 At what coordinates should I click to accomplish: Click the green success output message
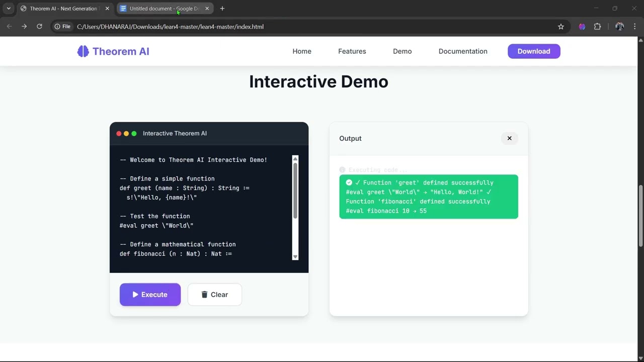429,197
